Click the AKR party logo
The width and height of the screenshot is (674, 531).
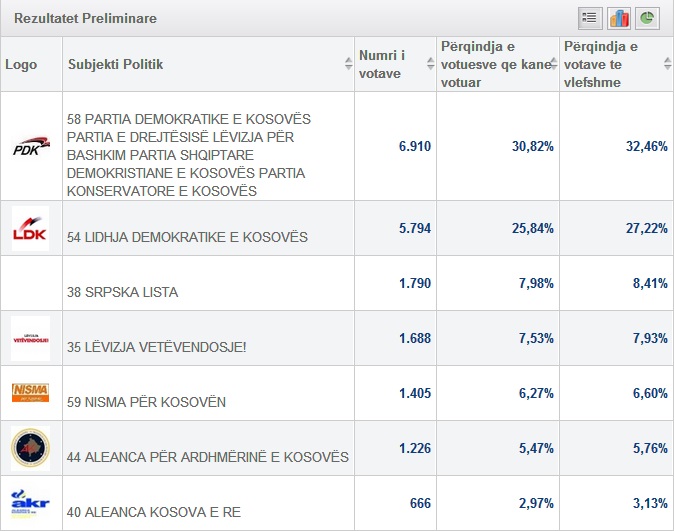(30, 501)
